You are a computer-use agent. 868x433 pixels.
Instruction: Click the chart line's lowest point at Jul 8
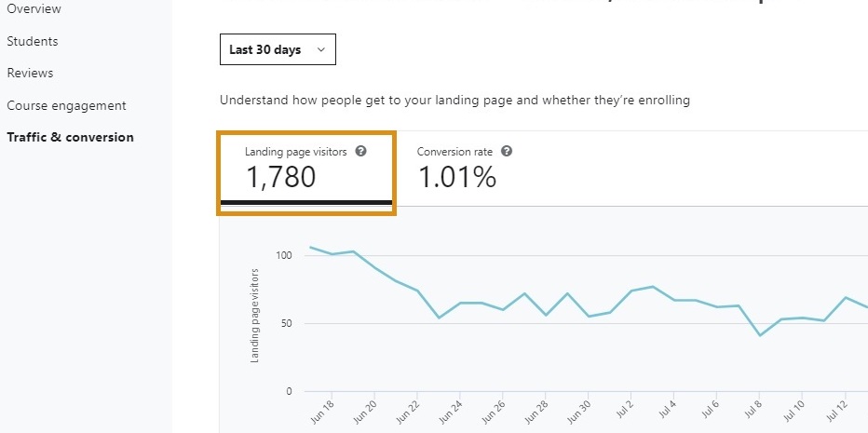click(x=760, y=335)
